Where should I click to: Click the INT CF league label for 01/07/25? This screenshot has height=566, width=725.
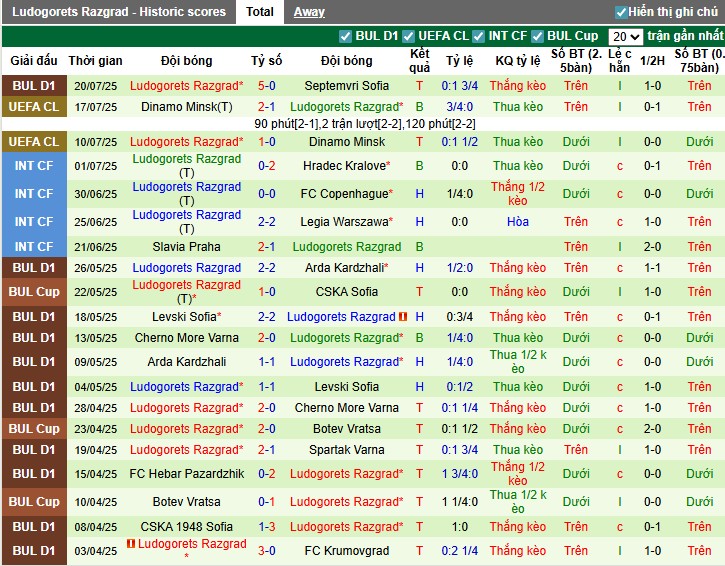(34, 166)
